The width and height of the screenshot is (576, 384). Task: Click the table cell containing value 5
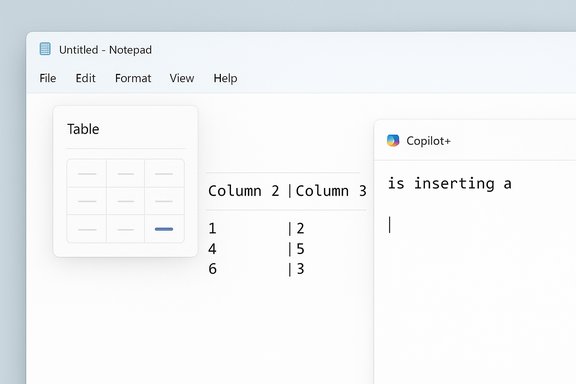tap(300, 249)
